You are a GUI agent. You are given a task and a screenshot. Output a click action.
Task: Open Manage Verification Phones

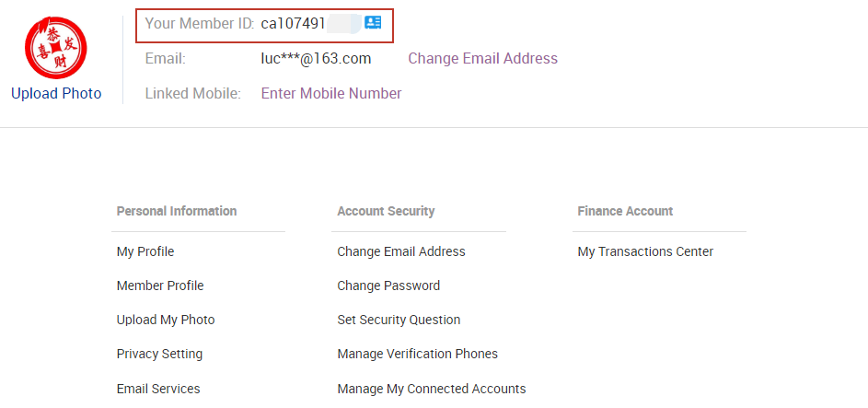pos(417,354)
